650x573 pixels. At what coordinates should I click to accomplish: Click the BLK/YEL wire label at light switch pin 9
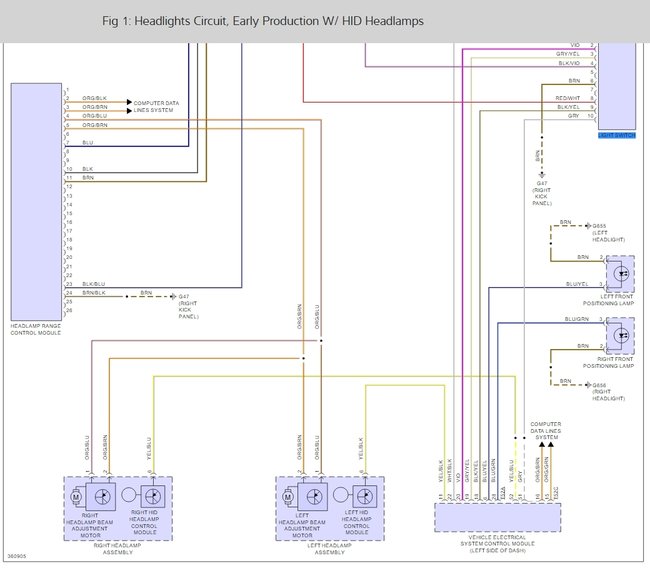point(568,107)
